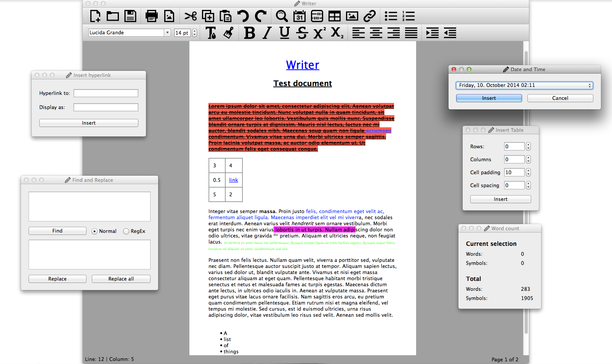
Task: Select the RegEx search mode radio button
Action: point(126,231)
